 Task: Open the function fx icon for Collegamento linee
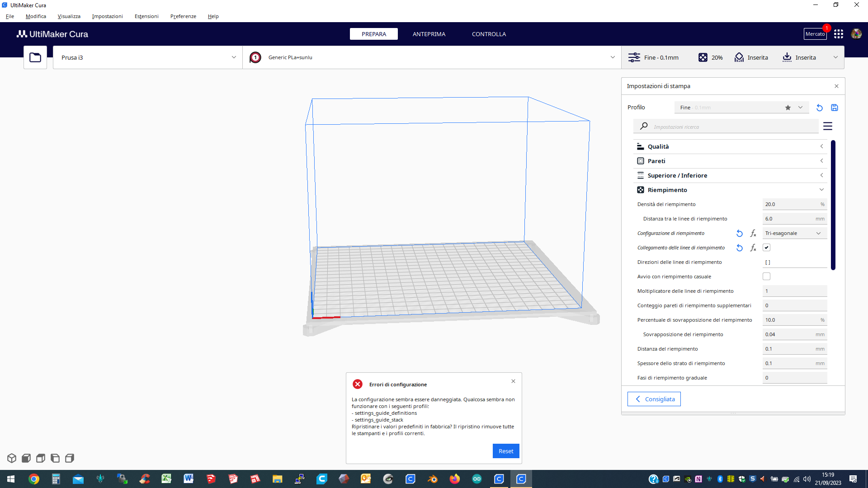(753, 248)
